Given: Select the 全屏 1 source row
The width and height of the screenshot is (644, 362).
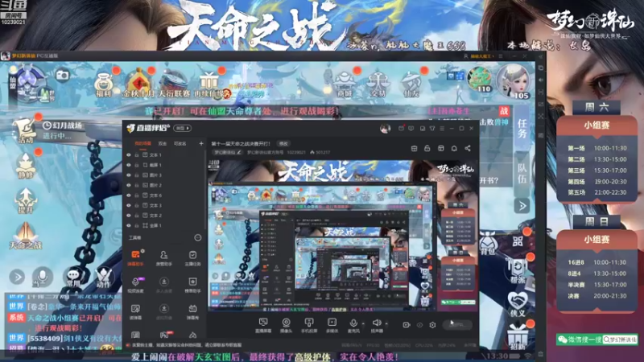Looking at the screenshot, I should click(x=164, y=225).
